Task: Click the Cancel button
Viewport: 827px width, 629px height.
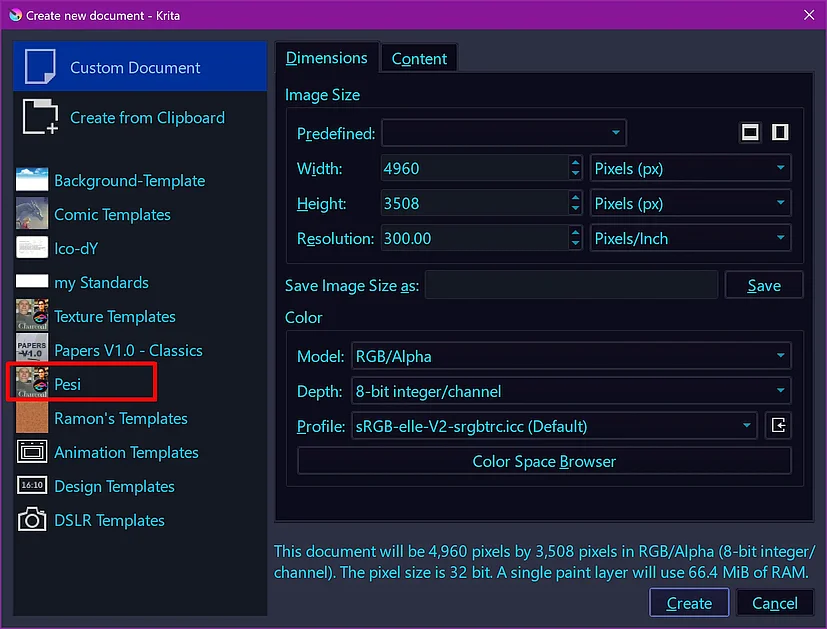Action: pos(774,602)
